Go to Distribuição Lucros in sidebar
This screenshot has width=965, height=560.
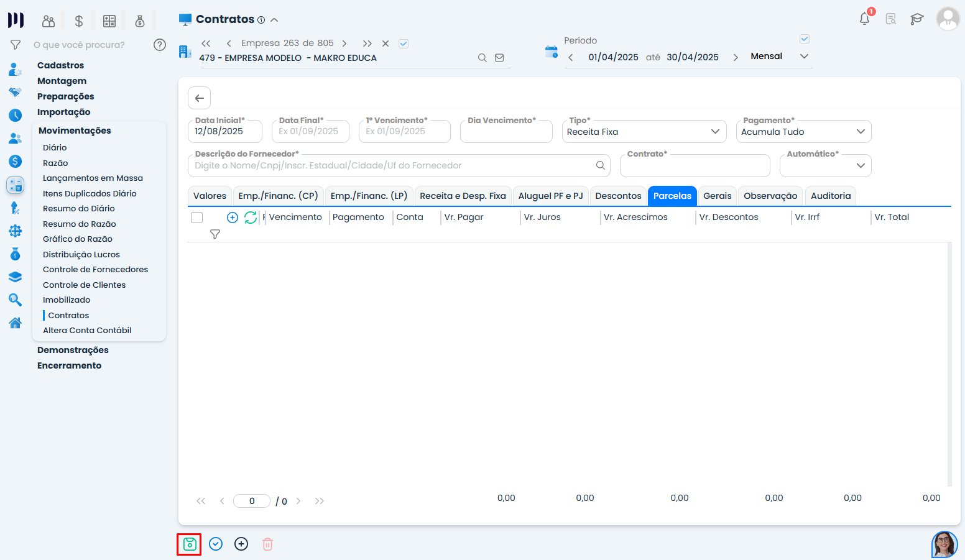pyautogui.click(x=81, y=254)
